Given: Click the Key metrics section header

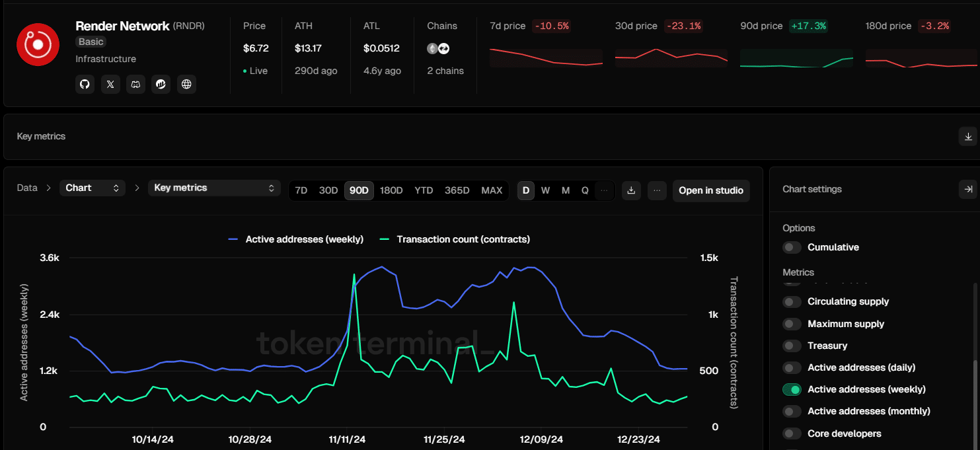Looking at the screenshot, I should click(x=41, y=136).
